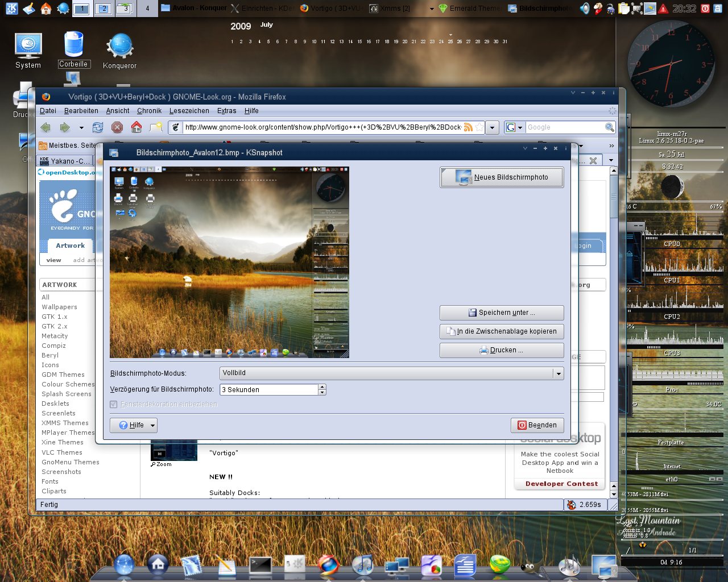The height and width of the screenshot is (582, 728).
Task: Open Bildschirmphoto-Modus Vollbild combo box
Action: [391, 373]
